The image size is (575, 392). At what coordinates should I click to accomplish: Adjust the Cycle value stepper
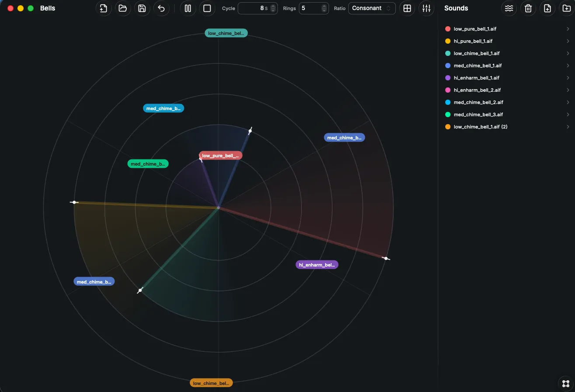tap(273, 8)
